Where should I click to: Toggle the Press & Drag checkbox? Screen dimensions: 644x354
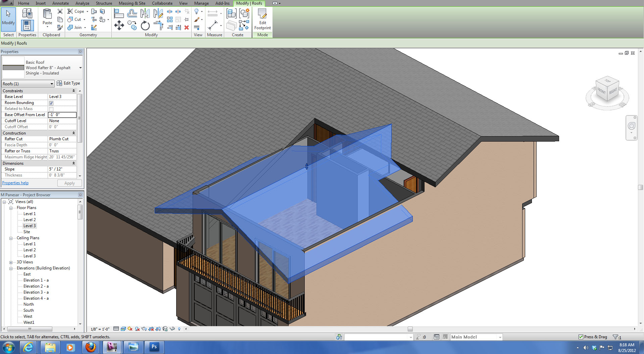(581, 337)
